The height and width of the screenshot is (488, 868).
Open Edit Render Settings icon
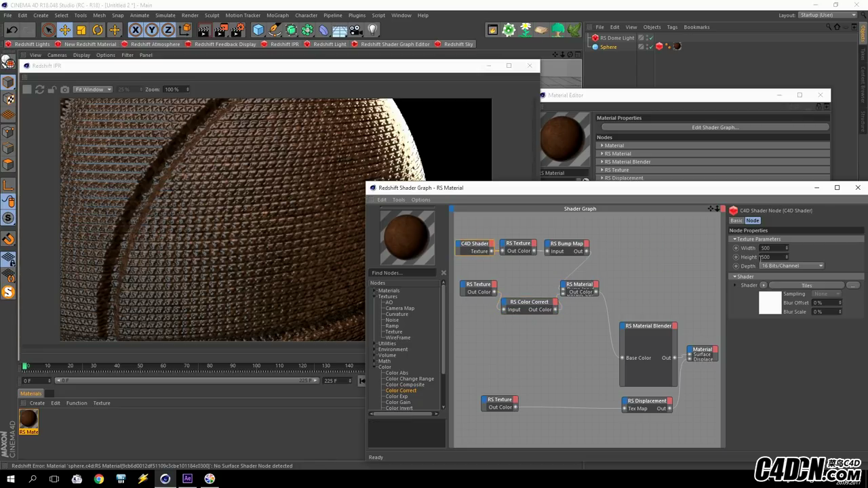click(x=237, y=30)
